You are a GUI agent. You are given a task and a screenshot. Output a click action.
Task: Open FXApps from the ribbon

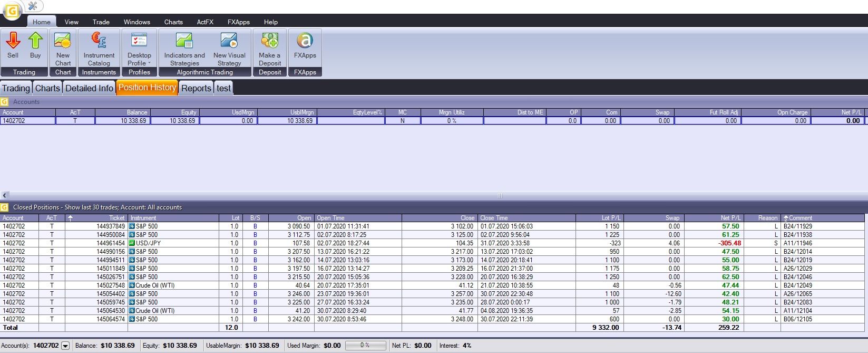(x=305, y=45)
